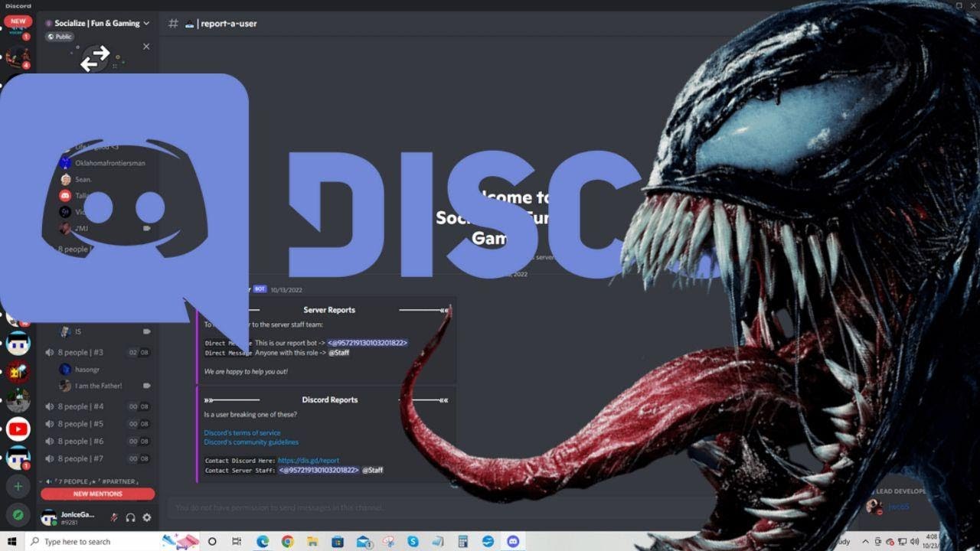Launch Microsoft Edge from taskbar
This screenshot has height=551, width=980.
point(263,542)
